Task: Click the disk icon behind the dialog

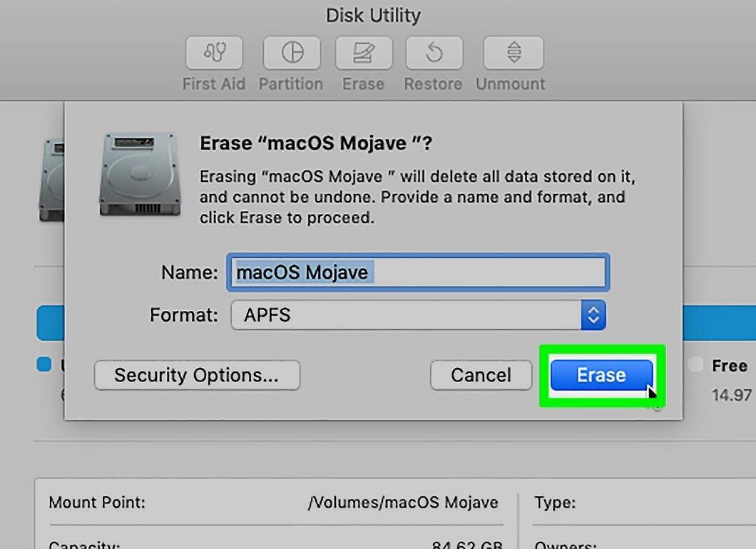Action: 51,180
